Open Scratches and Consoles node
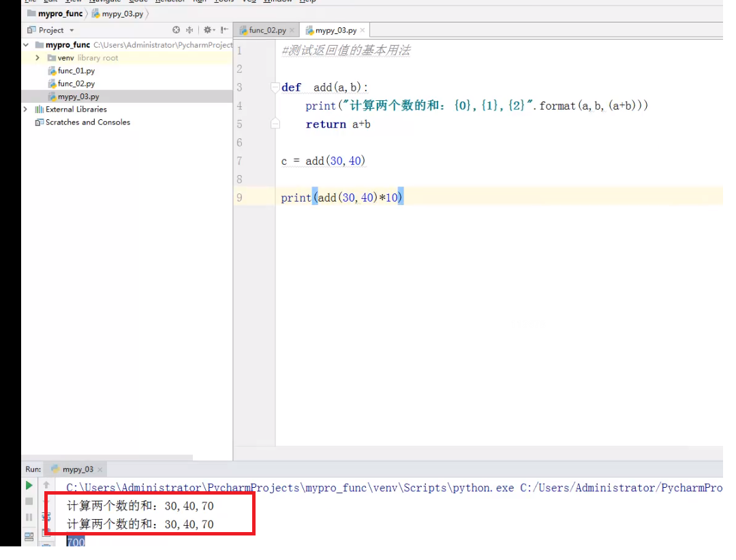Image resolution: width=736 pixels, height=560 pixels. (88, 122)
